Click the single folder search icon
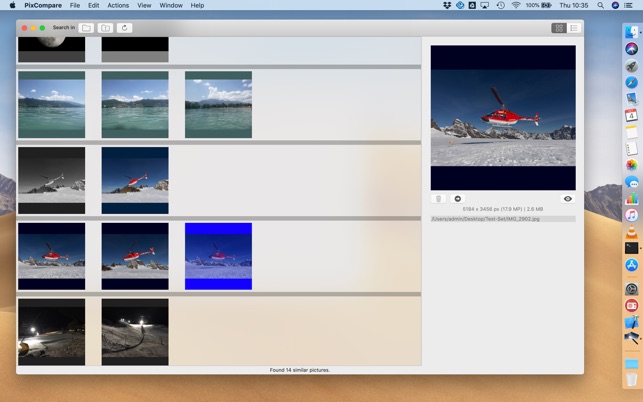 [x=87, y=28]
